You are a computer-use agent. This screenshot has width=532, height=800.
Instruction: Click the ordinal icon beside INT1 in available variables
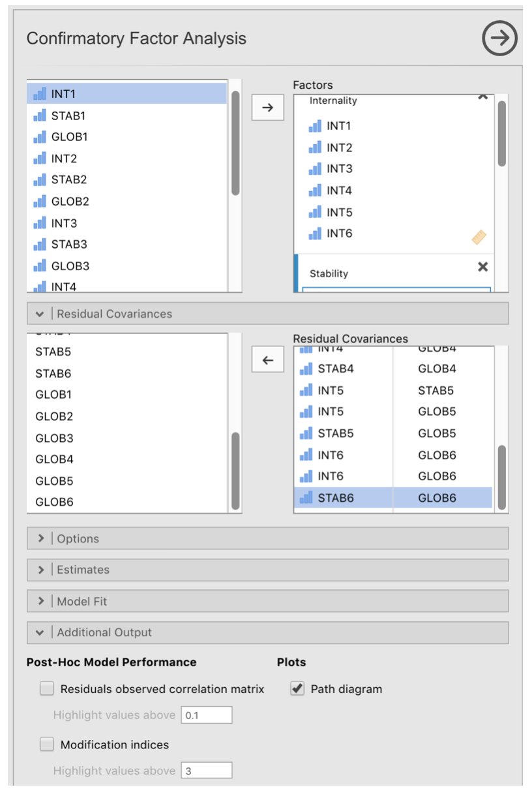click(x=40, y=94)
